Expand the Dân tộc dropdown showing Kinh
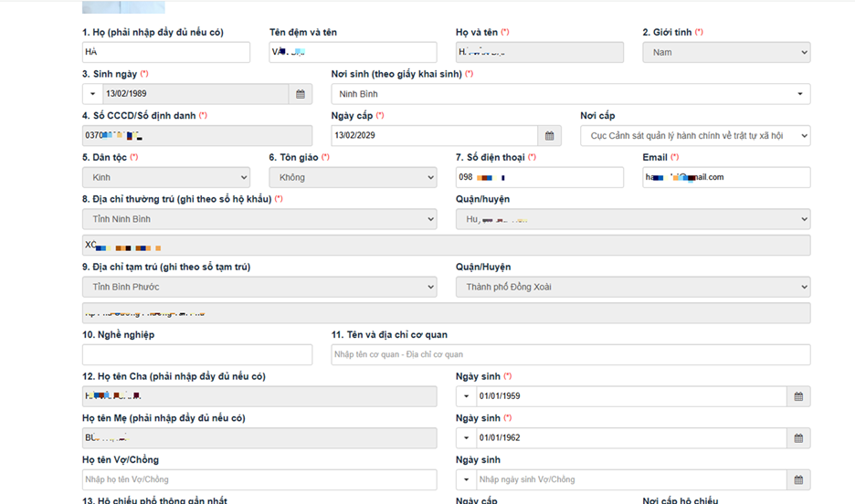Image resolution: width=855 pixels, height=504 pixels. [x=165, y=178]
